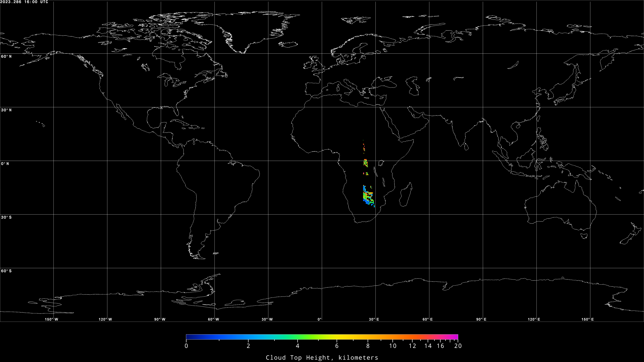Image resolution: width=644 pixels, height=362 pixels.
Task: Click the 150° W longitude label
Action: click(x=51, y=319)
